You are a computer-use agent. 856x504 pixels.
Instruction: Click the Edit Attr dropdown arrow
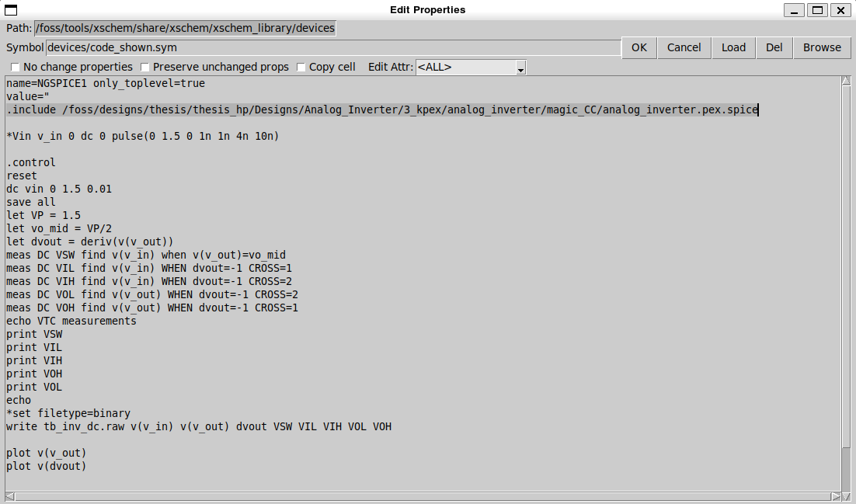520,68
